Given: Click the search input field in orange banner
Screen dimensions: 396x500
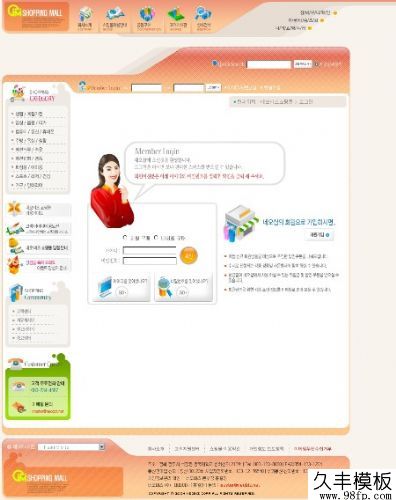Looking at the screenshot, I should pos(269,64).
